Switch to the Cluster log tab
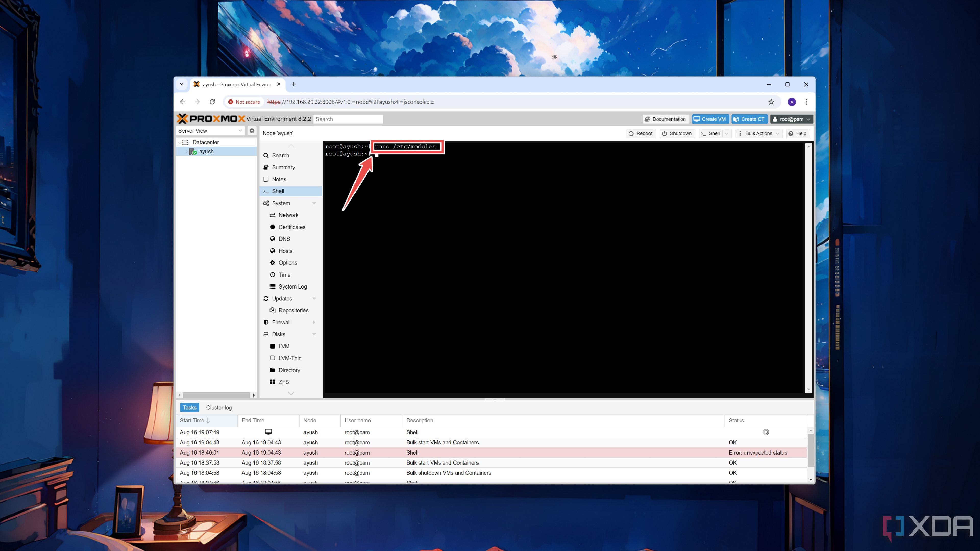Image resolution: width=980 pixels, height=551 pixels. coord(219,407)
